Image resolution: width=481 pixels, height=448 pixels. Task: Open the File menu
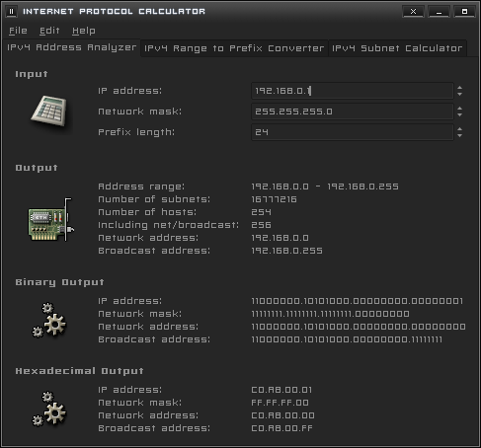click(x=18, y=31)
